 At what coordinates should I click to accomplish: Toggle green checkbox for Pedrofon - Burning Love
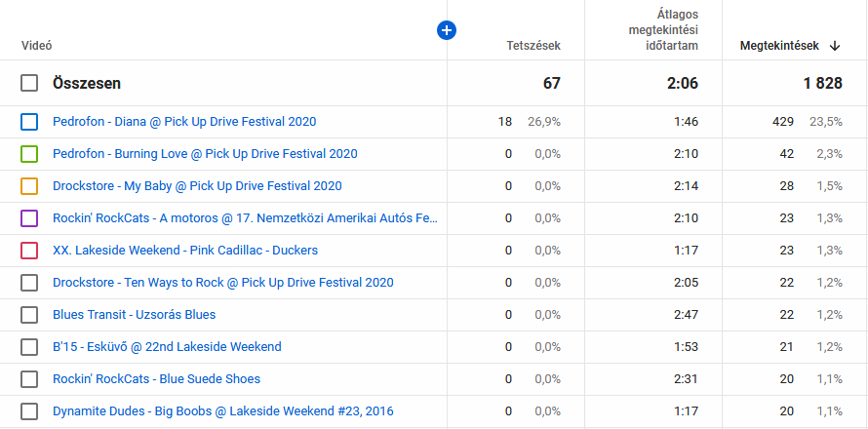pyautogui.click(x=29, y=154)
